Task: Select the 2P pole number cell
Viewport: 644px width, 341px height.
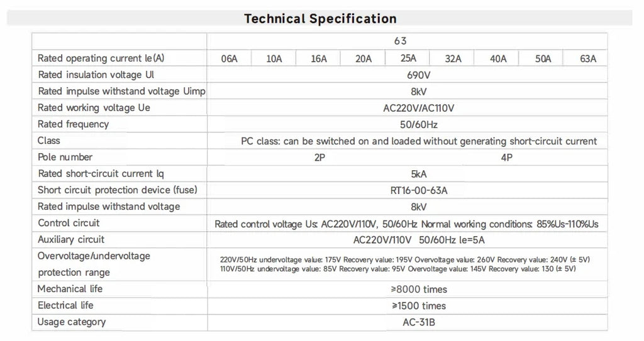Action: click(319, 158)
